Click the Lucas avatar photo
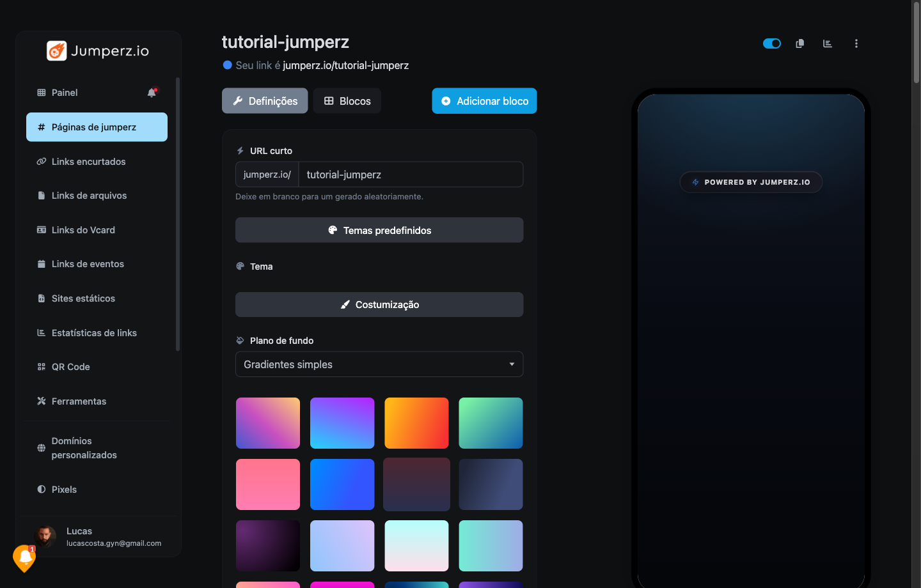Viewport: 921px width, 588px height. [45, 537]
